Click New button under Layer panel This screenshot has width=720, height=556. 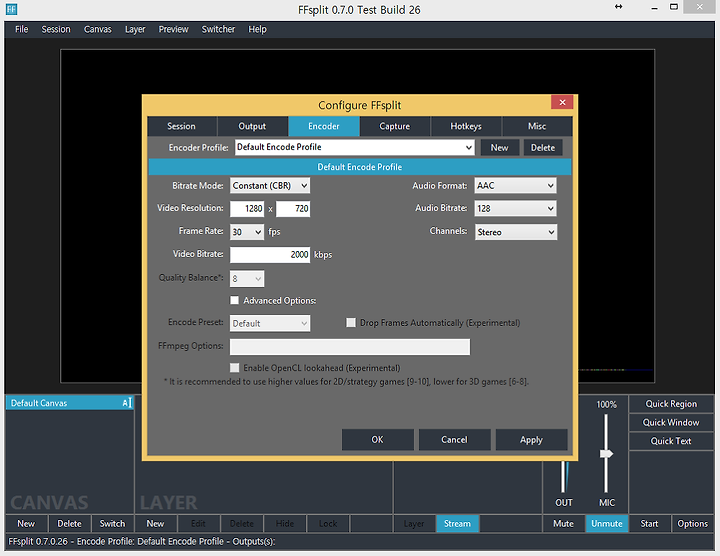click(x=155, y=523)
